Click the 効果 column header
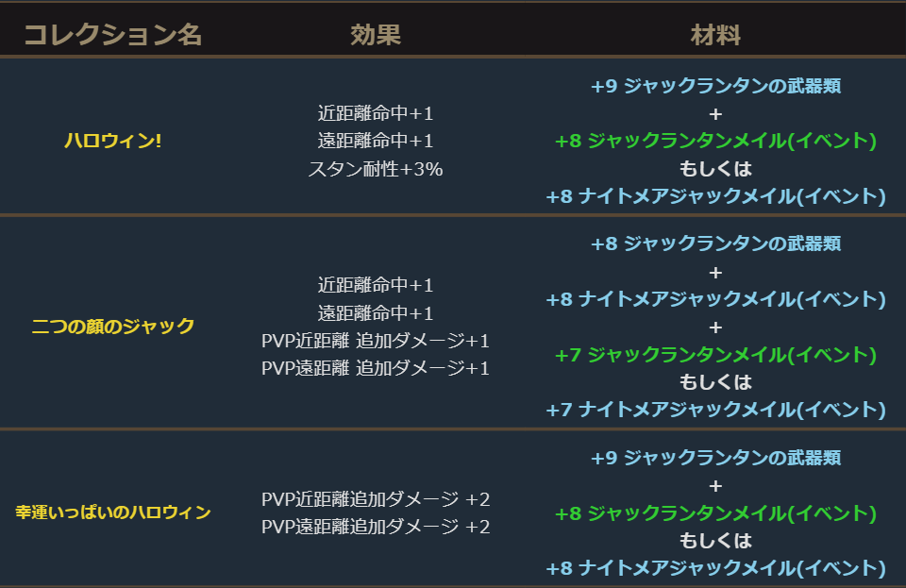The width and height of the screenshot is (906, 588). (x=376, y=36)
